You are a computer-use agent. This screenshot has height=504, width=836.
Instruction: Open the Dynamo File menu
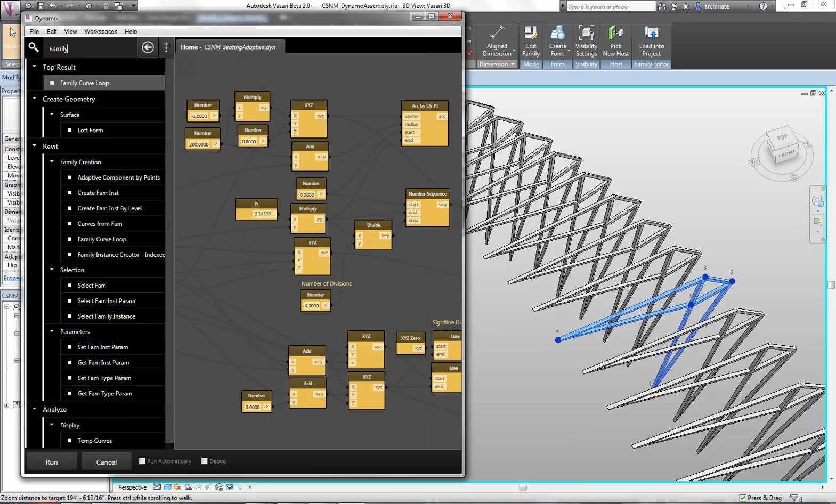click(34, 31)
